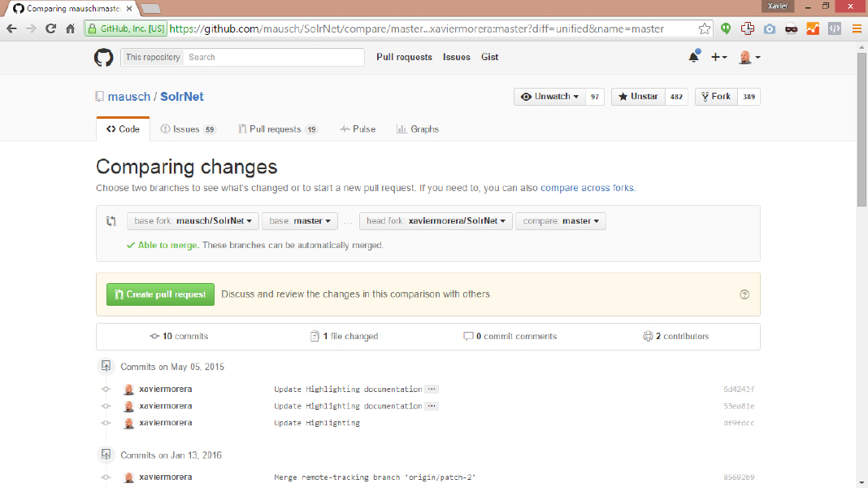Screen dimensions: 868x488
Task: Reload page with the refresh icon
Action: [x=50, y=28]
